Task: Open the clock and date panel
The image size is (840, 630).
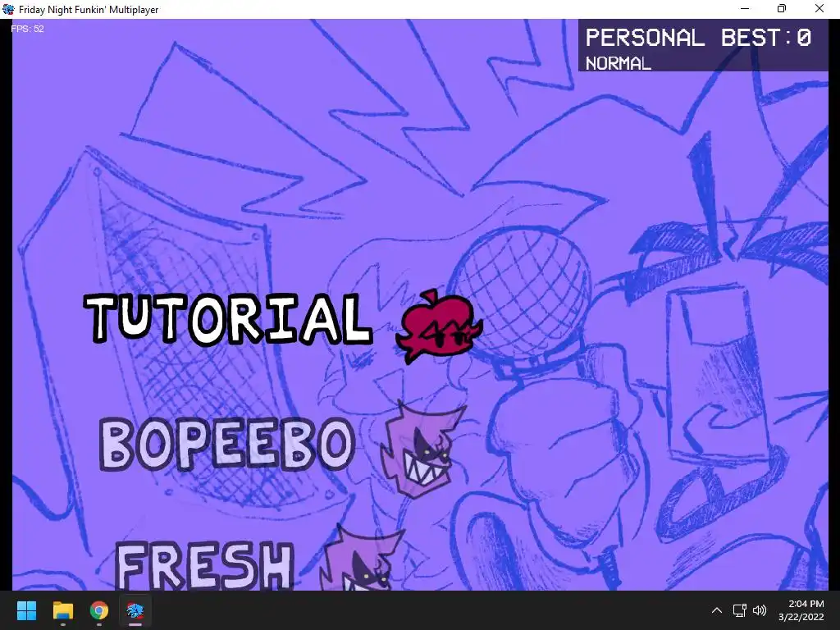Action: pyautogui.click(x=801, y=610)
